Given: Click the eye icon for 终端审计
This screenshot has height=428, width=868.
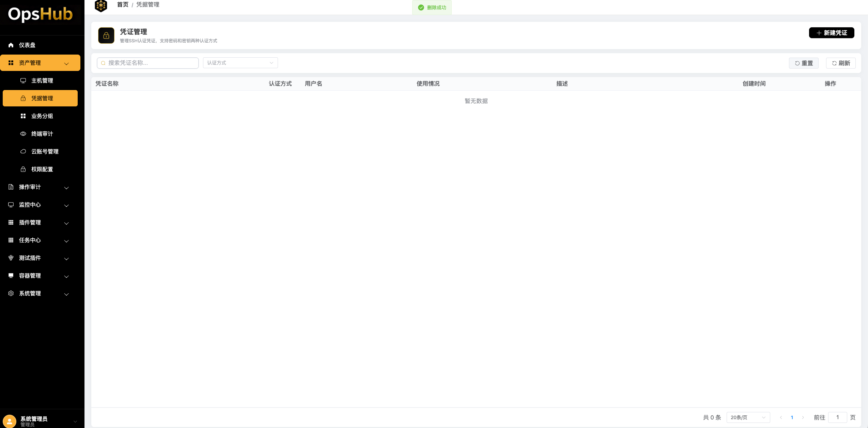Looking at the screenshot, I should click(x=23, y=134).
